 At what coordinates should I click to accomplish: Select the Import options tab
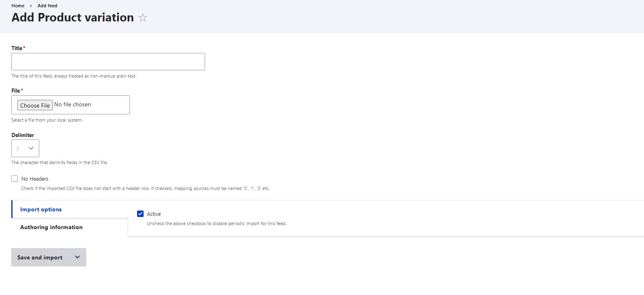pyautogui.click(x=41, y=209)
